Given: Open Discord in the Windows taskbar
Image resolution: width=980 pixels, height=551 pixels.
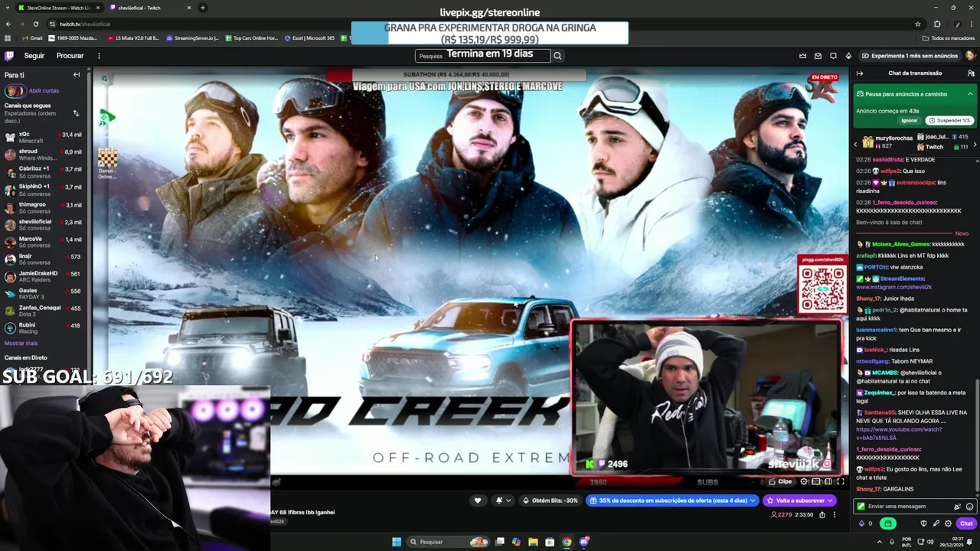Looking at the screenshot, I should (583, 542).
